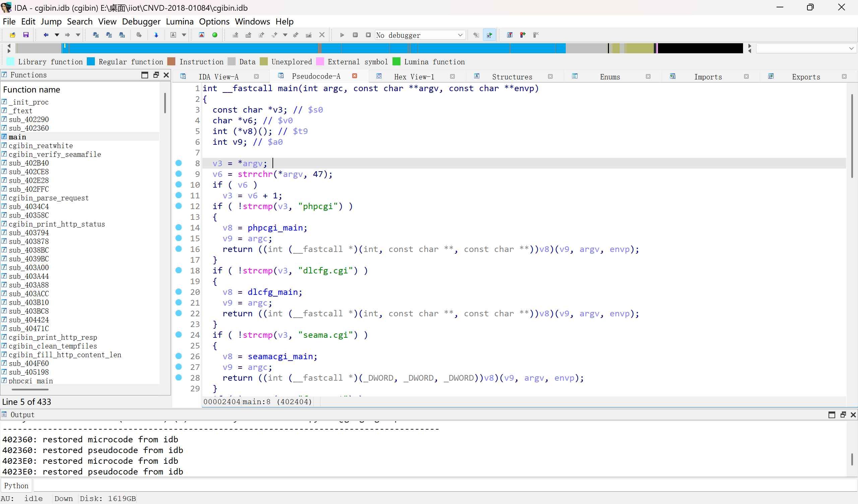Click the stop process icon
Screen dimensions: 858x504
[368, 35]
